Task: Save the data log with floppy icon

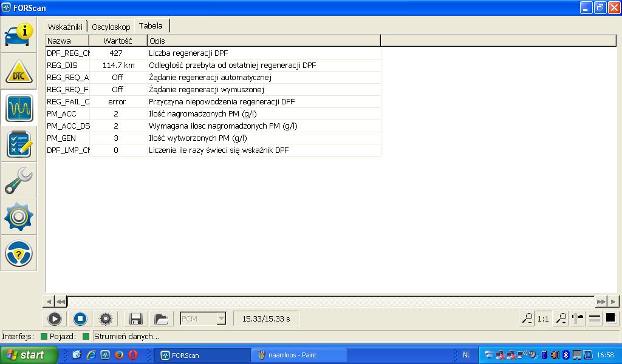Action: coord(135,318)
